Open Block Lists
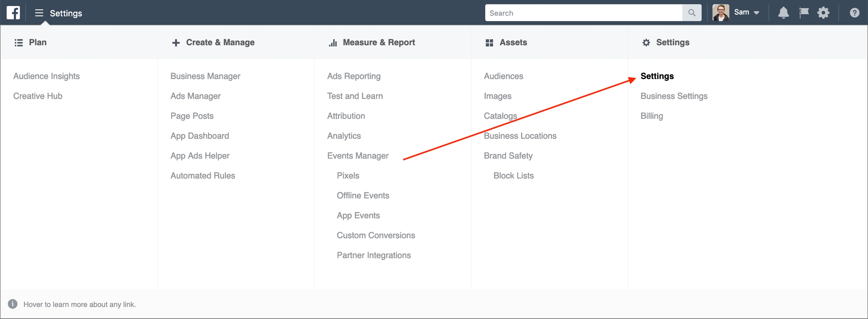The width and height of the screenshot is (868, 319). 513,175
